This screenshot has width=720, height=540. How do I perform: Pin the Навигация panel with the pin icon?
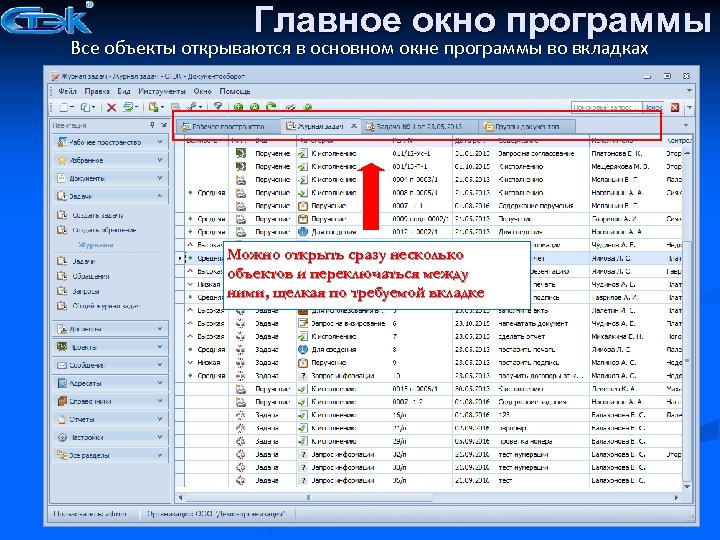tap(152, 125)
